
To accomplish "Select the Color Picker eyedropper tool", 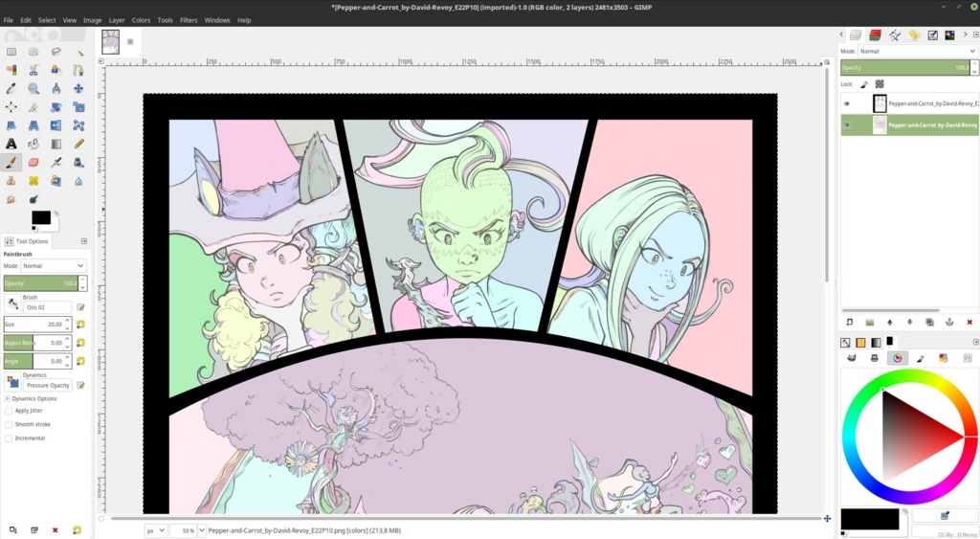I will coord(11,89).
